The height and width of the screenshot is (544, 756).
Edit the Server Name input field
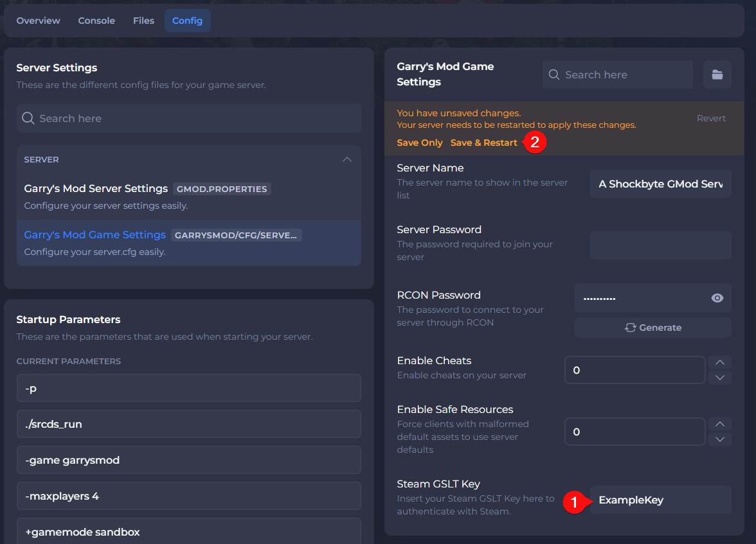click(660, 184)
